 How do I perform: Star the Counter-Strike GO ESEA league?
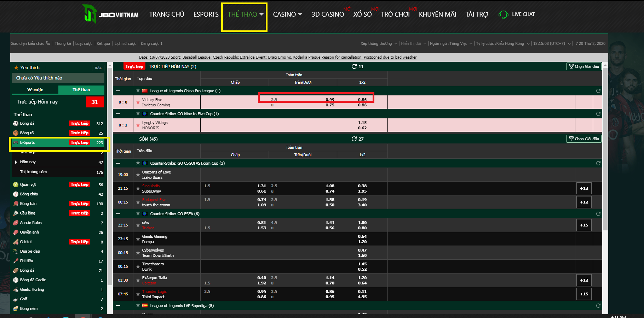(x=138, y=213)
